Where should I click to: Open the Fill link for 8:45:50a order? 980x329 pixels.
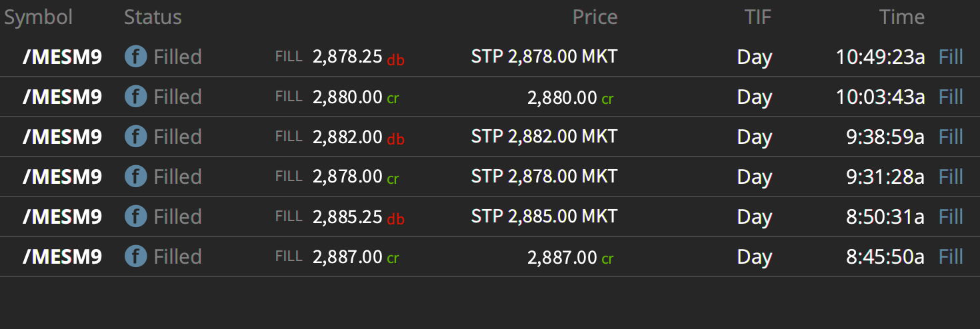coord(951,257)
